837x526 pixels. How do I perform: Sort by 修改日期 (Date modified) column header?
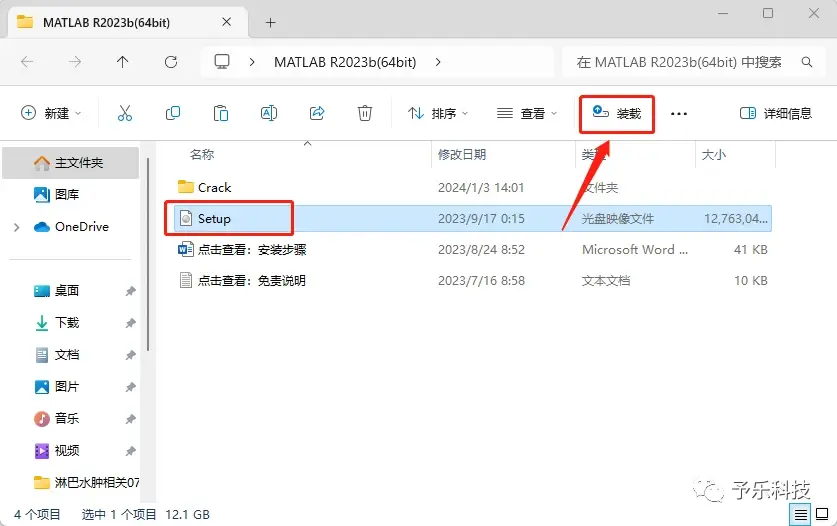coord(462,155)
